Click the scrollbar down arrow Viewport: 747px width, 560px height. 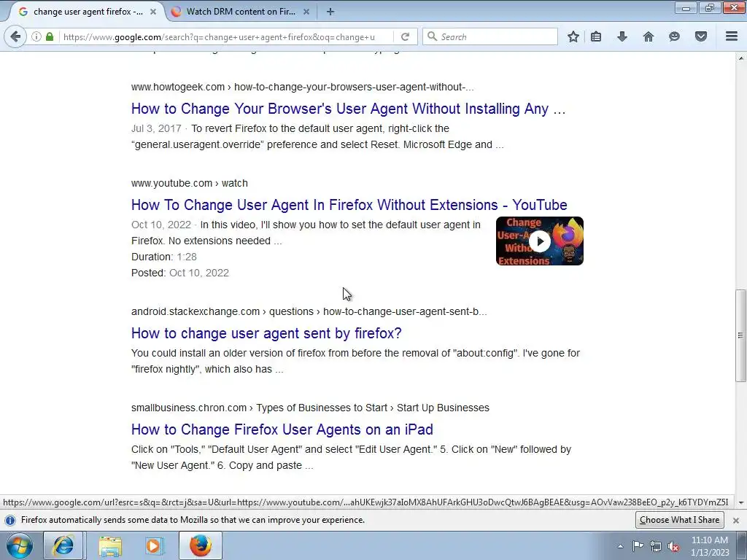(x=741, y=502)
